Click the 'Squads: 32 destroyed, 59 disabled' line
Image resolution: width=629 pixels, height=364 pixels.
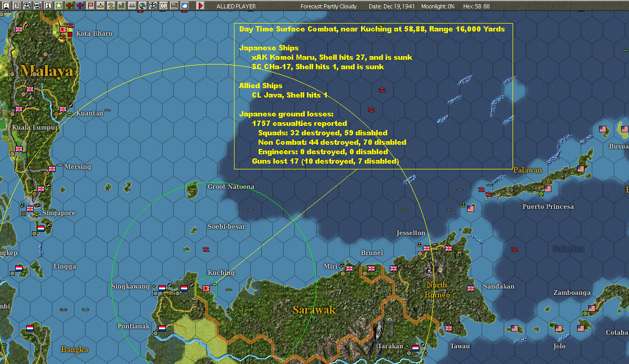323,133
